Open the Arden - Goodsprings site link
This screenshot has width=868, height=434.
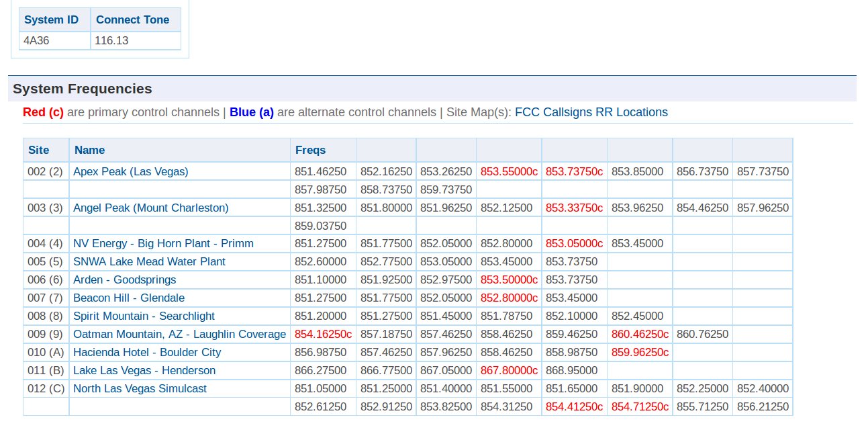[124, 279]
